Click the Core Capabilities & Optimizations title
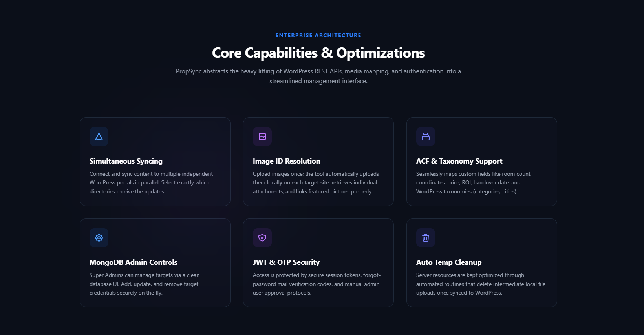Viewport: 644px width, 335px height. pyautogui.click(x=318, y=53)
